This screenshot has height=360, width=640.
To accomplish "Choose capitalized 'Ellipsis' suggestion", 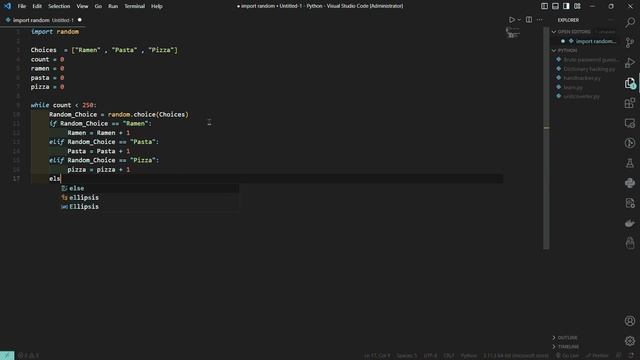I will click(x=149, y=207).
